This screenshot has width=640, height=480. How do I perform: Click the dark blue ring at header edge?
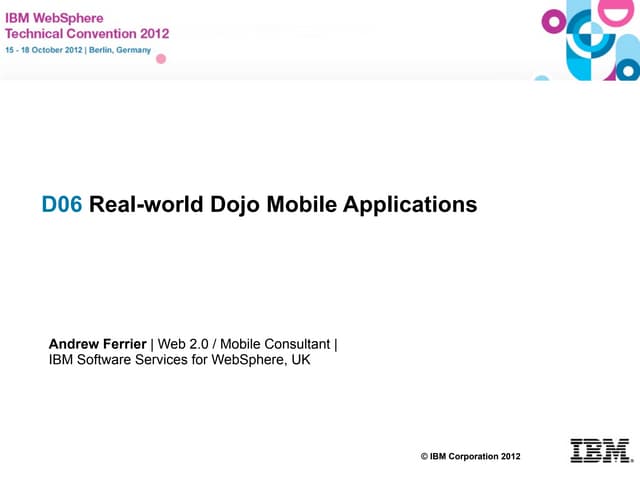(x=628, y=69)
